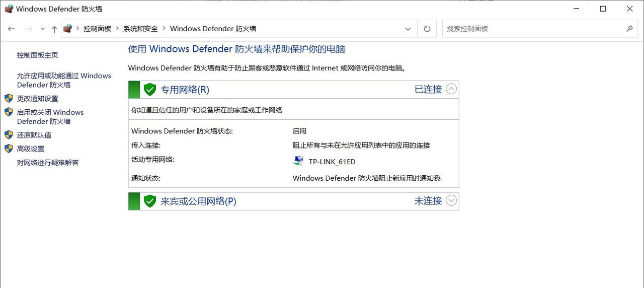Click the Forward navigation arrow
The height and width of the screenshot is (288, 644).
click(29, 29)
